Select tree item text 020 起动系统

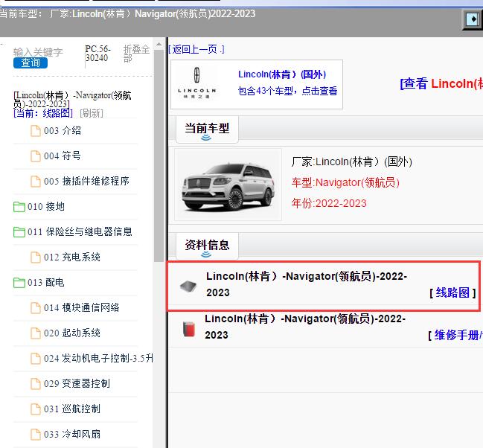pos(72,333)
